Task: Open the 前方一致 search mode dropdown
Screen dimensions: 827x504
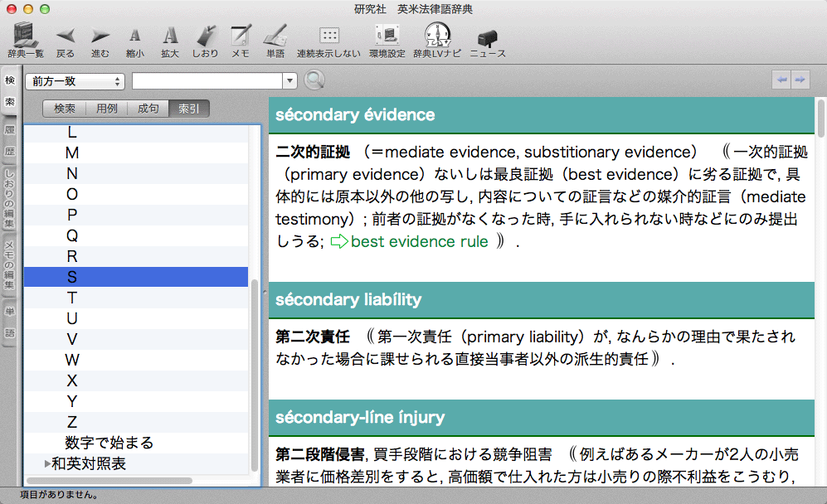Action: tap(75, 80)
